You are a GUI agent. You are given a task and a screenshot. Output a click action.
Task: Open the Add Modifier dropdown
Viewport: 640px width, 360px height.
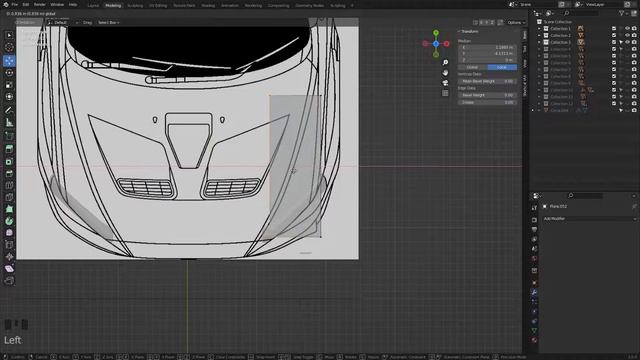pos(589,219)
